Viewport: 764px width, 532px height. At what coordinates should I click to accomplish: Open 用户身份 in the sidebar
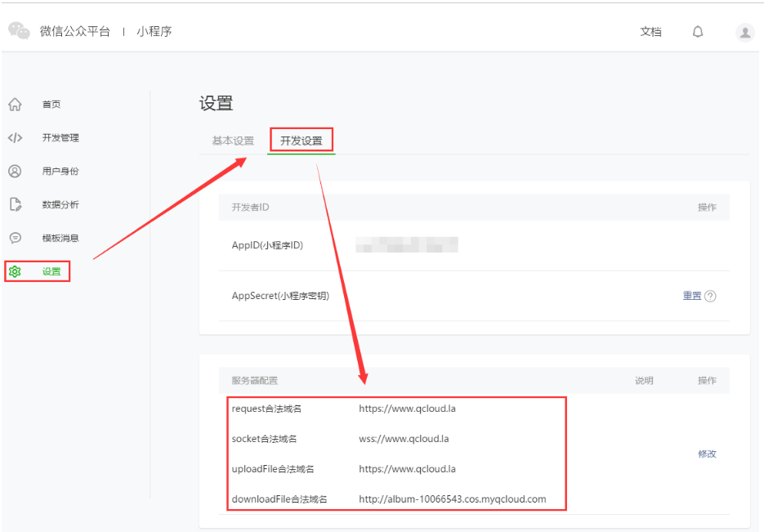point(60,171)
